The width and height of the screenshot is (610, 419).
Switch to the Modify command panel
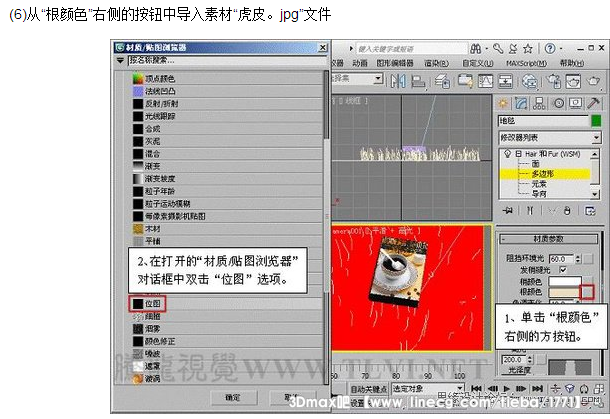pyautogui.click(x=521, y=103)
